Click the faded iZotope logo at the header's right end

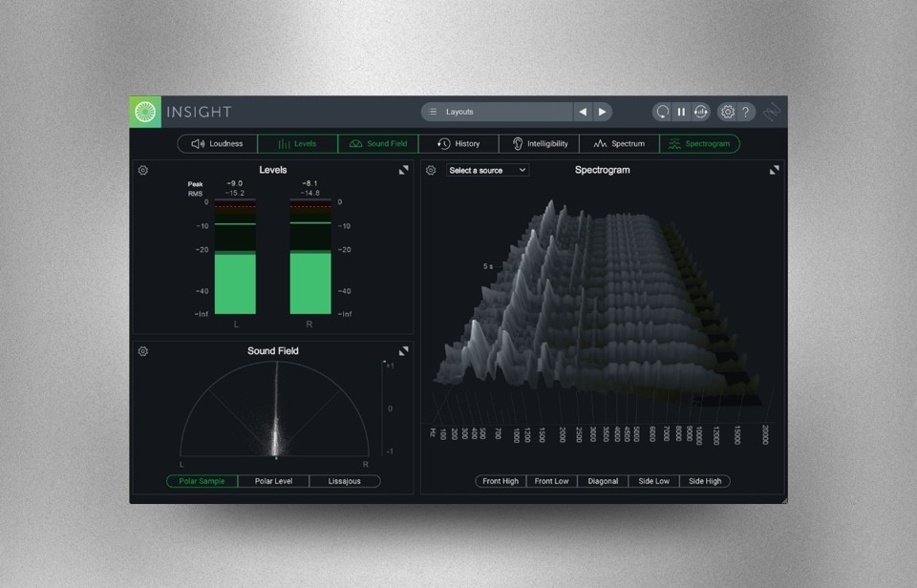[x=772, y=112]
